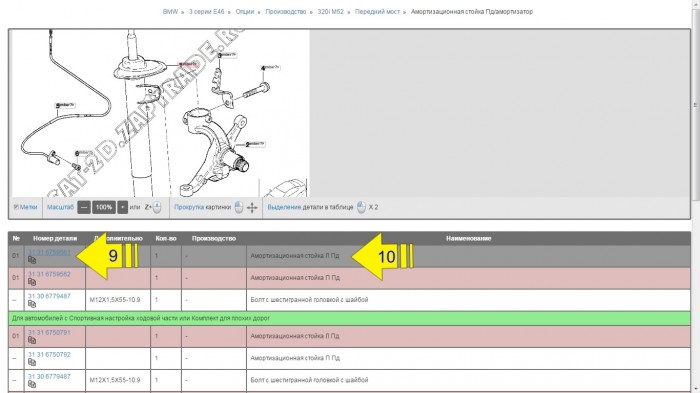The image size is (700, 393).
Task: Click the mouse icon next to Прокрутка картинки
Action: 239,207
